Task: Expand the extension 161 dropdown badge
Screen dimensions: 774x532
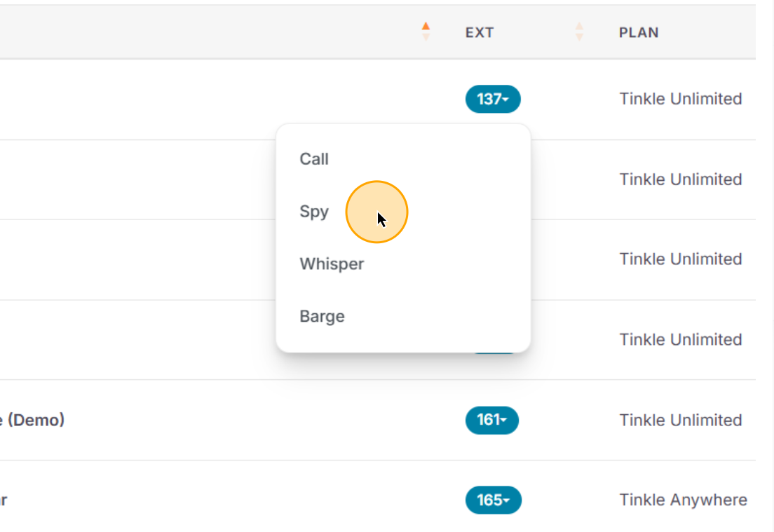Action: pyautogui.click(x=491, y=420)
